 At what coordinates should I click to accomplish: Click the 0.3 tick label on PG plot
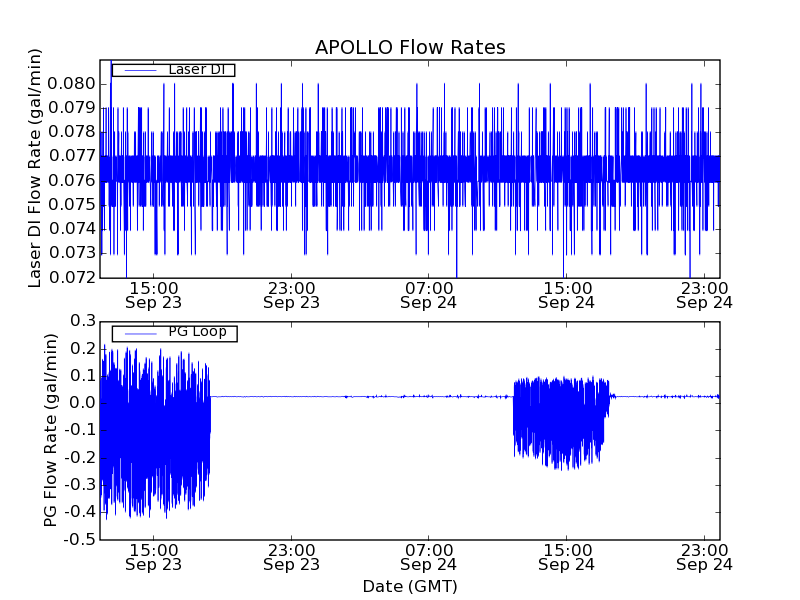(x=83, y=321)
